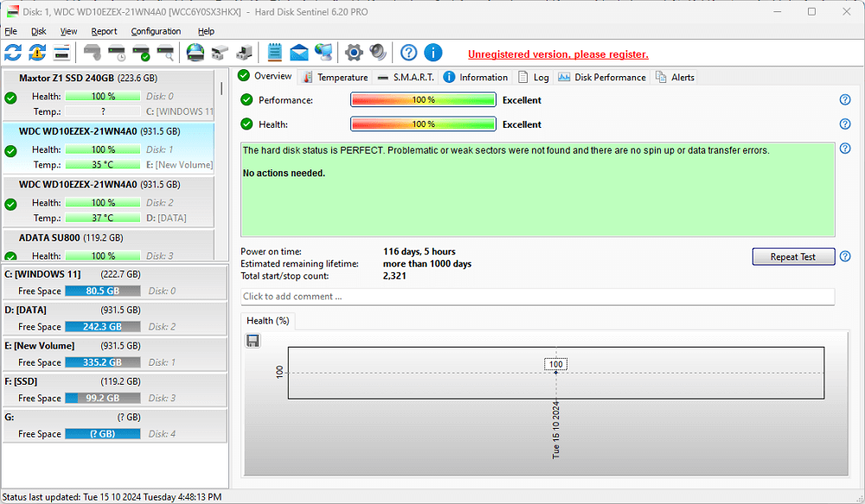Select WDC WD10EZEX disk with D: DATA
Screen dimensions: 865x504
pyautogui.click(x=109, y=201)
